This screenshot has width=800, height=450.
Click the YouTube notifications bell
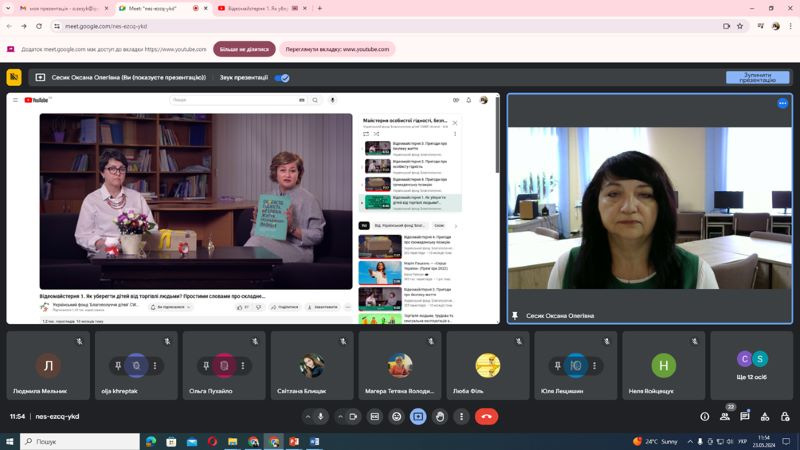coord(469,100)
